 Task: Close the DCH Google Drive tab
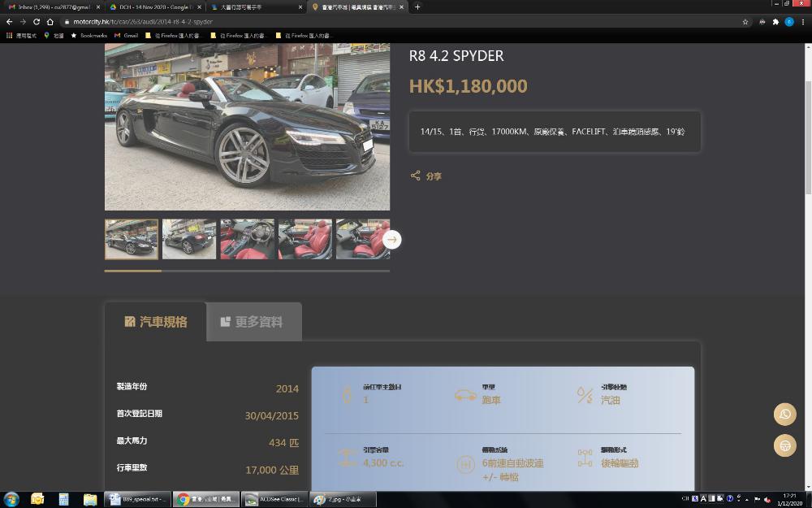tap(199, 7)
